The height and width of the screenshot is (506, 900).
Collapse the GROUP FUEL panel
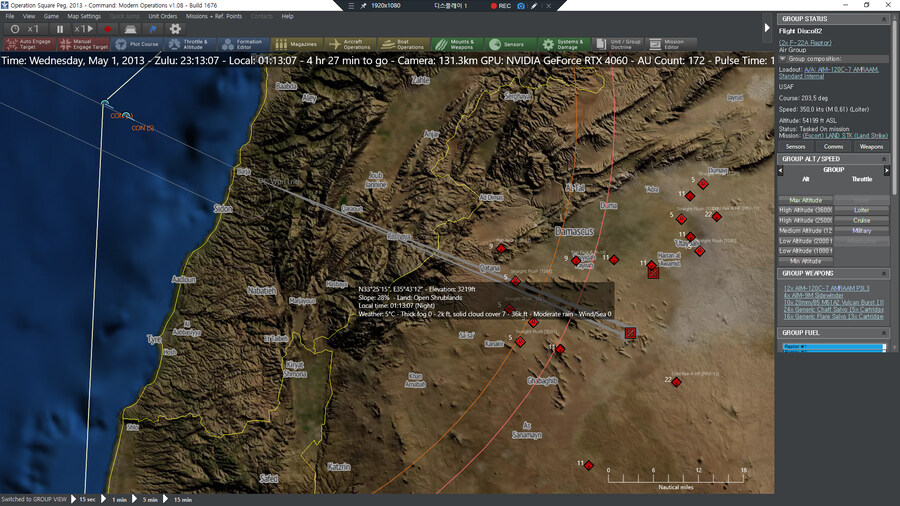(x=884, y=333)
